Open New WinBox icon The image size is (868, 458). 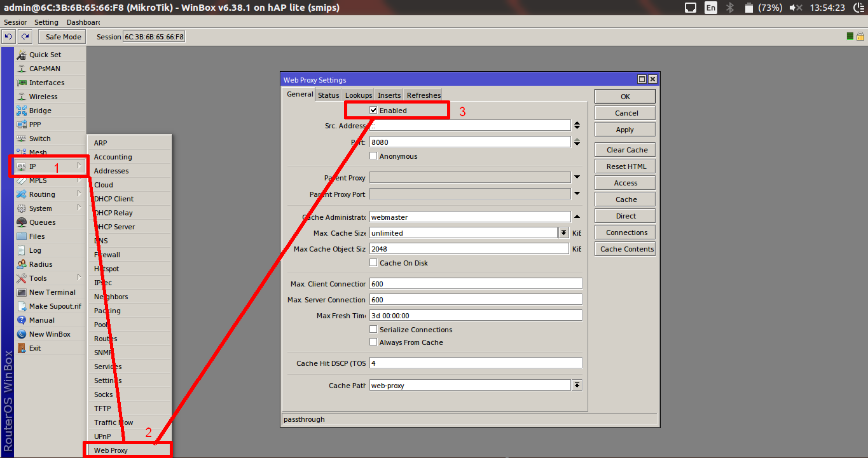(x=22, y=334)
